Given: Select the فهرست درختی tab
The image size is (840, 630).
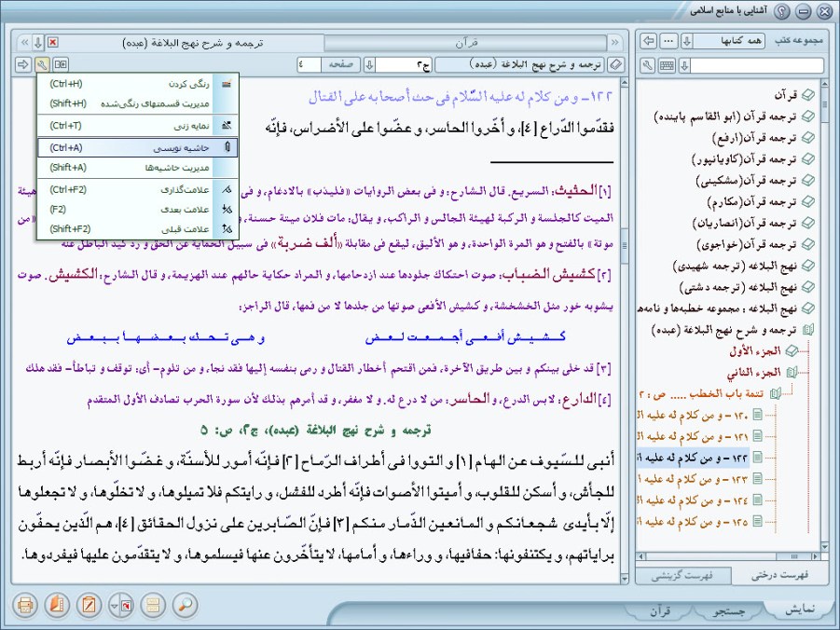Looking at the screenshot, I should (779, 575).
